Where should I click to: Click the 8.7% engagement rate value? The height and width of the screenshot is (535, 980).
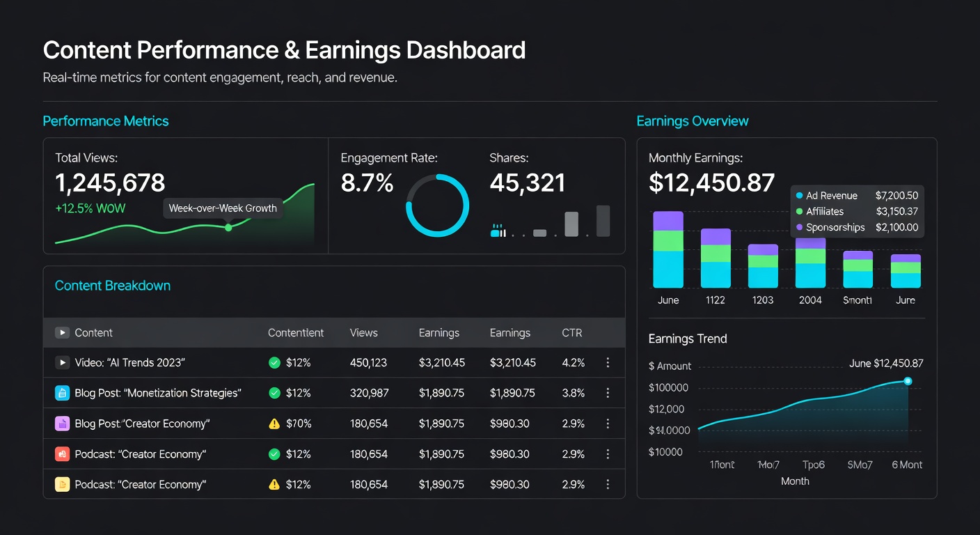pyautogui.click(x=367, y=183)
